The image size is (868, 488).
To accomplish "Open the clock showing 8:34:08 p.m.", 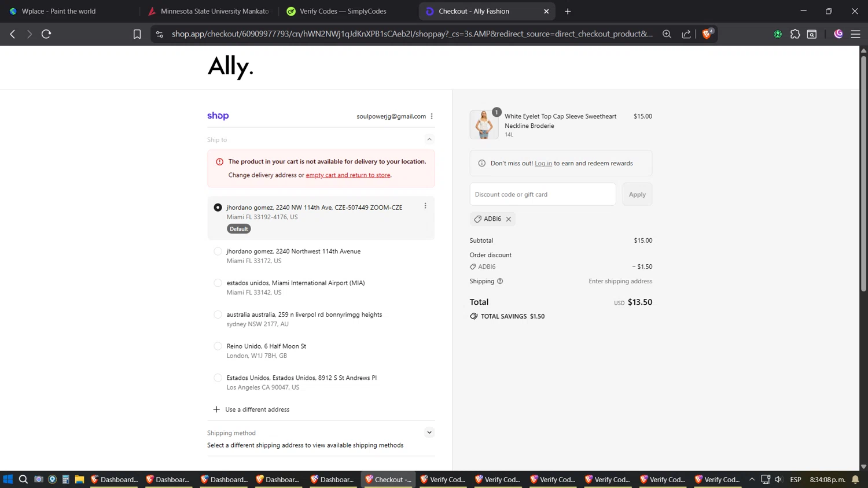I will 827,479.
